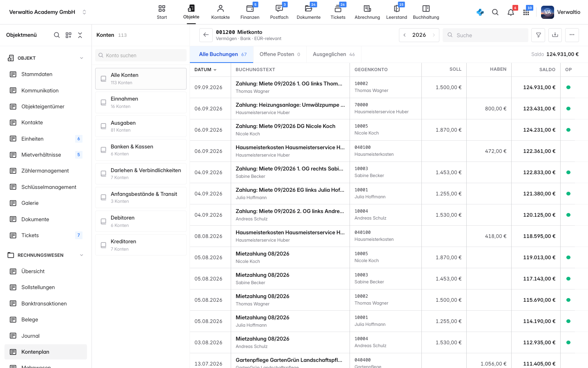The image size is (588, 368).
Task: Focus the Konto suchen field
Action: point(141,55)
